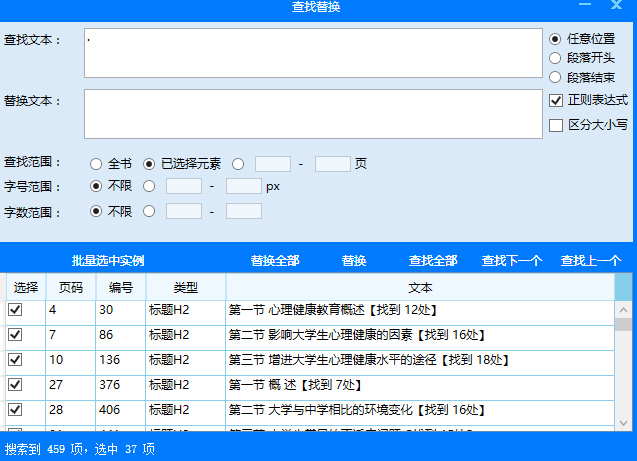The width and height of the screenshot is (637, 461).
Task: Uncheck the row with page 4
Action: click(x=15, y=311)
